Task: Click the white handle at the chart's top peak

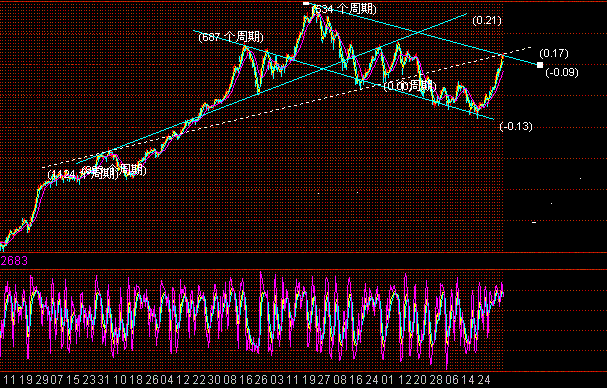Action: coord(306,3)
